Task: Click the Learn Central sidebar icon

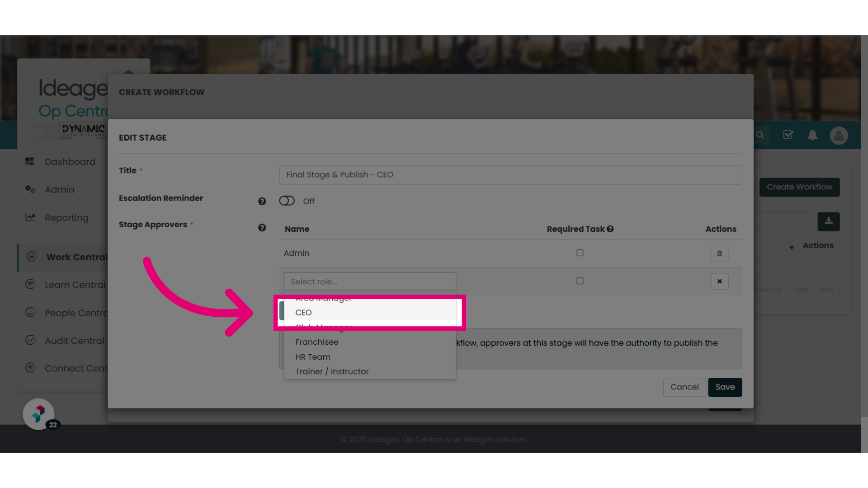Action: (x=30, y=284)
